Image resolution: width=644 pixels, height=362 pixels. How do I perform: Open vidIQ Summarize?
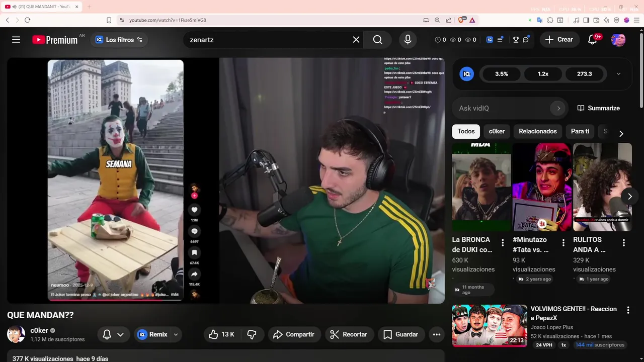tap(598, 108)
